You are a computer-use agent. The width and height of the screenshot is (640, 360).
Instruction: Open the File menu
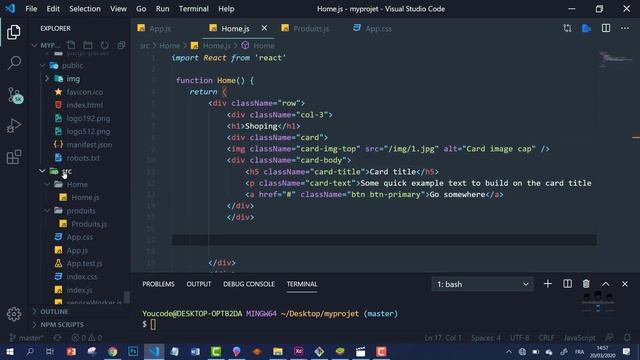pyautogui.click(x=31, y=9)
